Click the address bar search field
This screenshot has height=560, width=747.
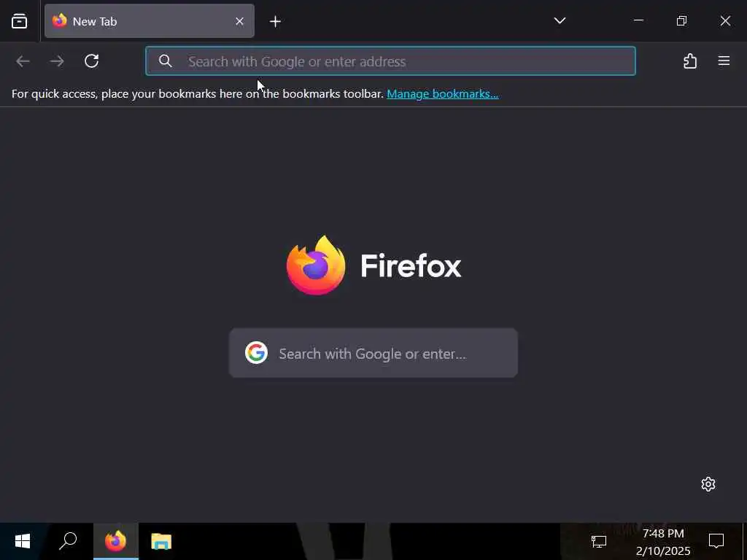click(390, 61)
